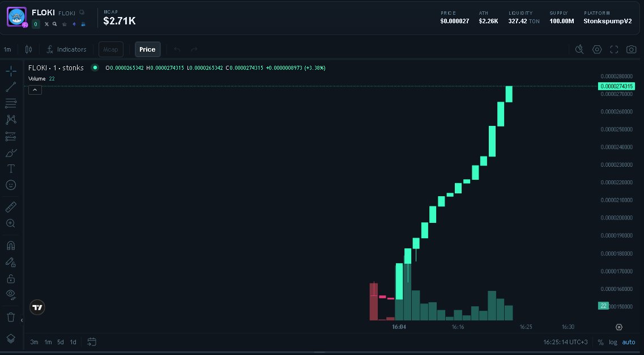This screenshot has width=644, height=355.
Task: Click the redo arrow
Action: point(194,49)
